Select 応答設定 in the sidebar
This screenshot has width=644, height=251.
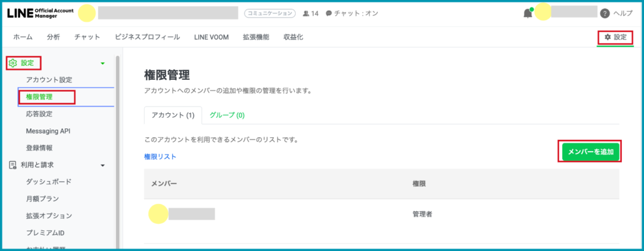(39, 114)
